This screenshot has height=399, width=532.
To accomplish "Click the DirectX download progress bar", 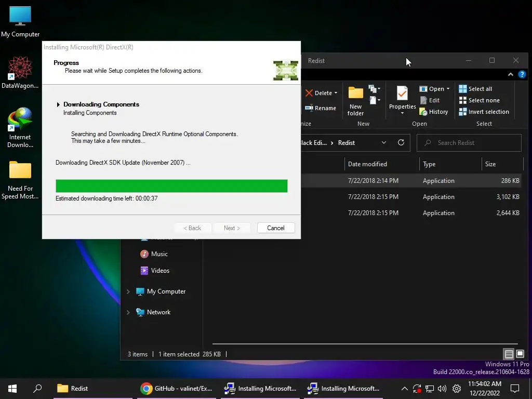I will click(171, 186).
